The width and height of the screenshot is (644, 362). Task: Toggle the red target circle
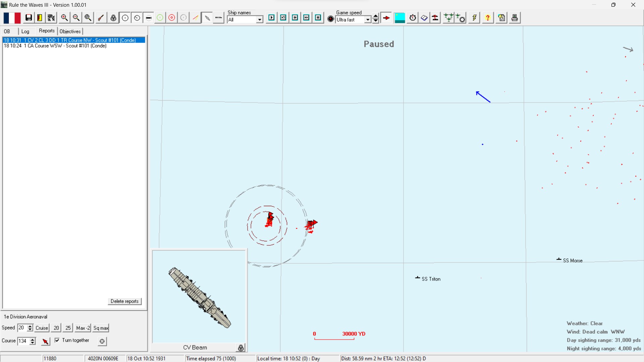172,18
